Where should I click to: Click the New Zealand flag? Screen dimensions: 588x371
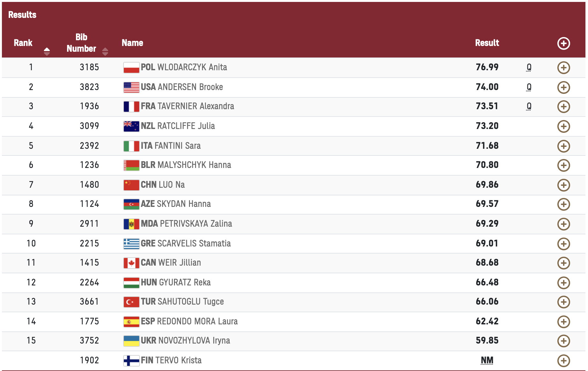[x=131, y=126]
